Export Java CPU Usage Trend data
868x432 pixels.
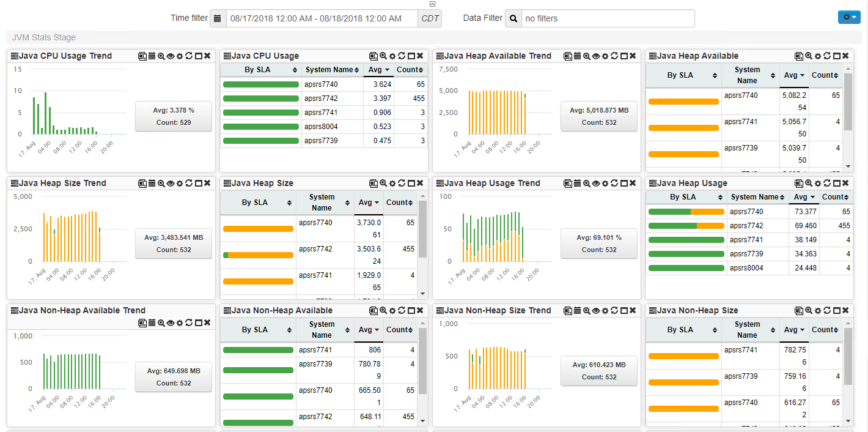[x=142, y=56]
